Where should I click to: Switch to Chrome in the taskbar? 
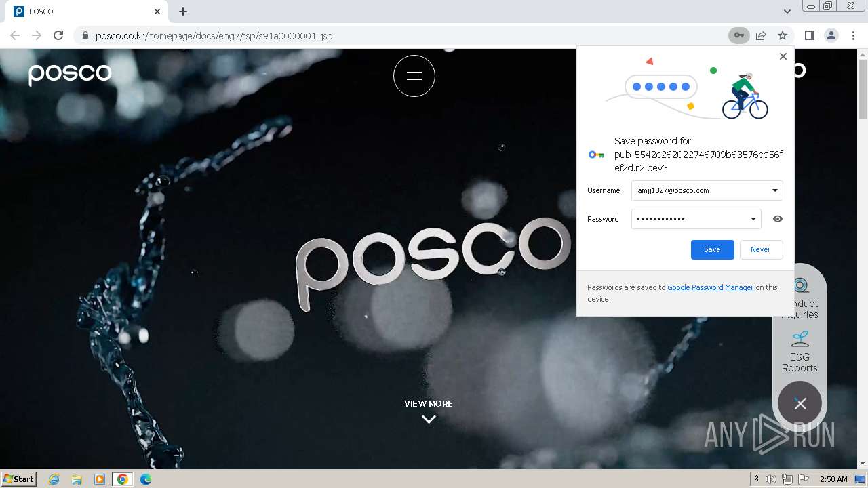(123, 479)
